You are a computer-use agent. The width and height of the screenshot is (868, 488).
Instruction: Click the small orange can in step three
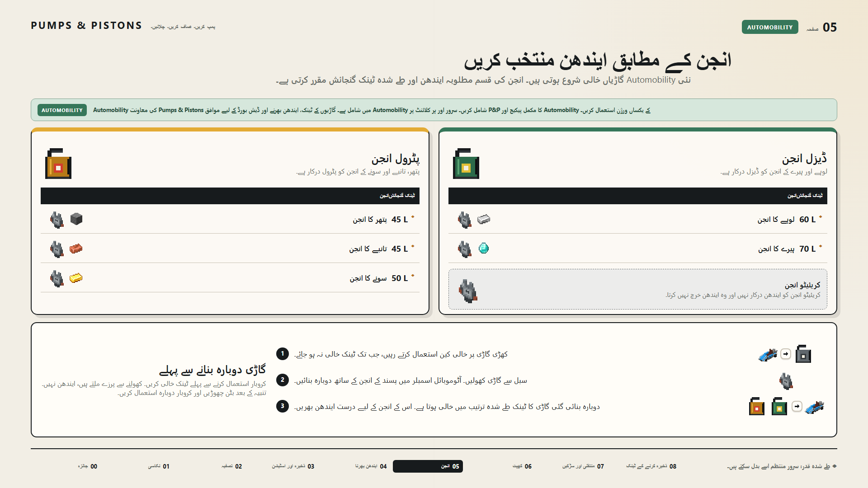coord(757,406)
